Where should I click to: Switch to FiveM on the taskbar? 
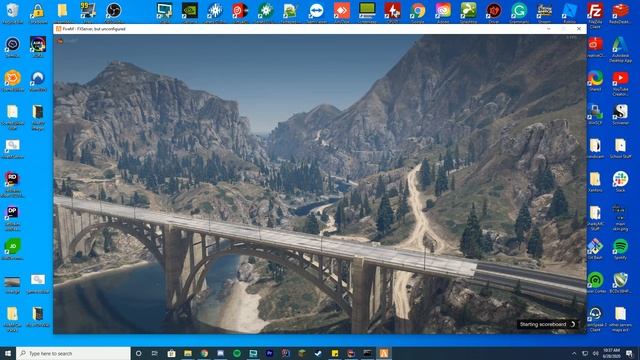click(x=384, y=353)
